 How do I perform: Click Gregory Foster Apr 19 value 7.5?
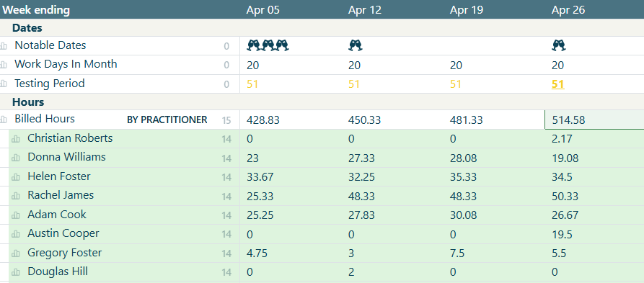457,253
